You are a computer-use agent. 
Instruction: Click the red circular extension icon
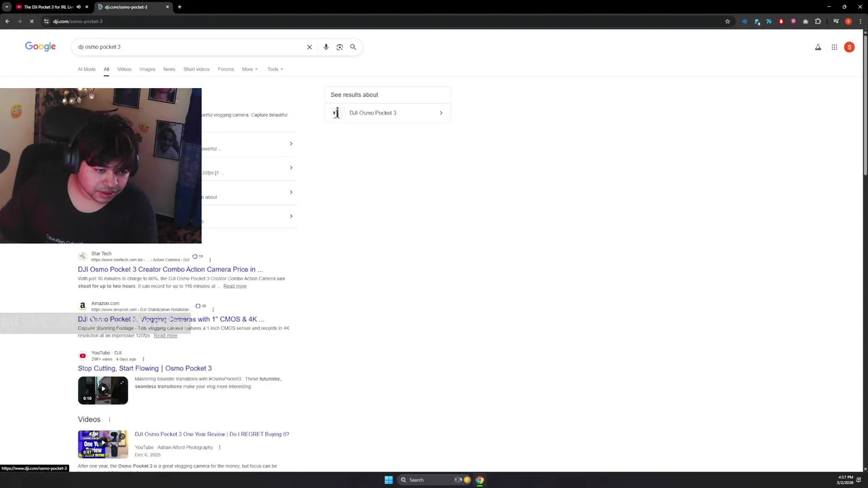(781, 21)
